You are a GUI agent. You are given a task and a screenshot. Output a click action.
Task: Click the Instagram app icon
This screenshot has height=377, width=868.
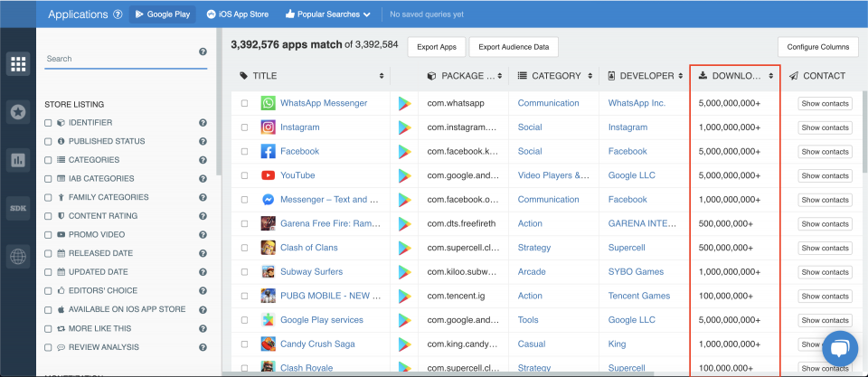[268, 127]
